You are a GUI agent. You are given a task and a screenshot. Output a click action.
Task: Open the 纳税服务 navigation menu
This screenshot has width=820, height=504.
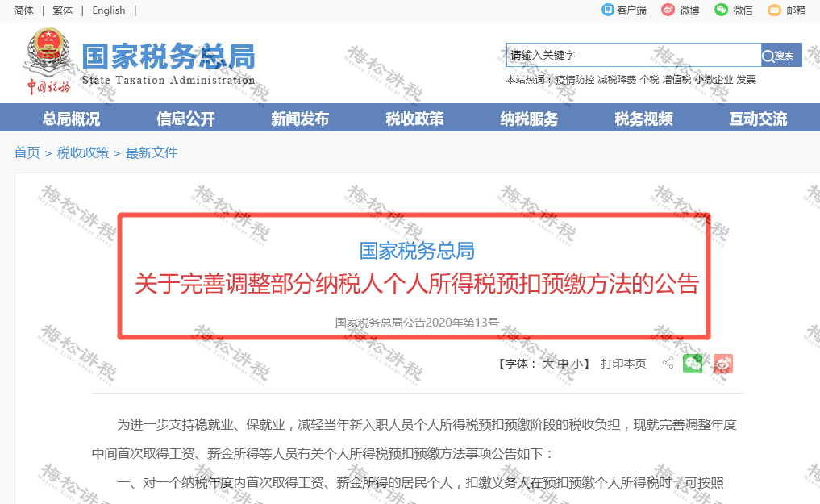pos(529,119)
